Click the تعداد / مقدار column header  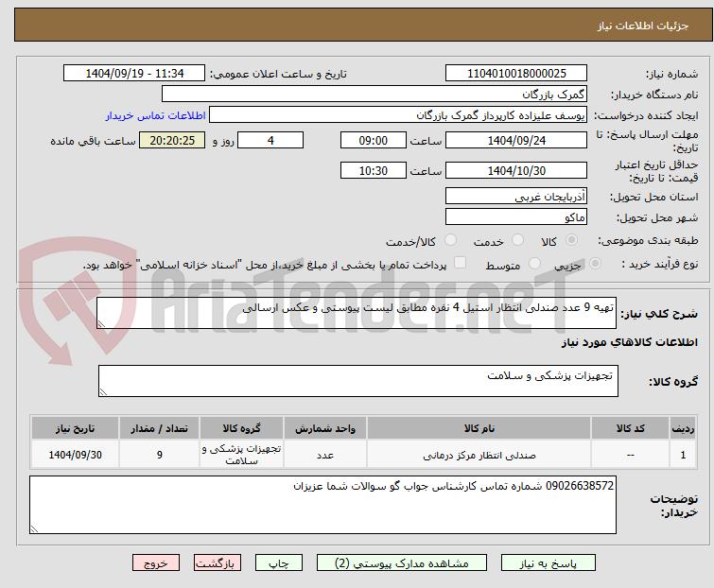160,428
